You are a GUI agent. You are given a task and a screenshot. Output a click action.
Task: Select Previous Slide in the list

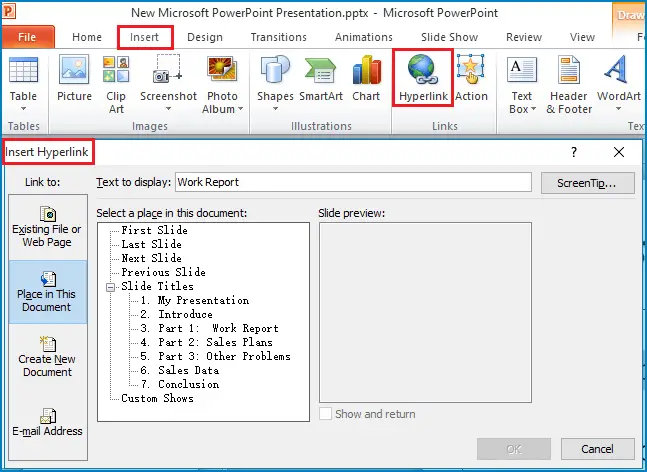[163, 272]
